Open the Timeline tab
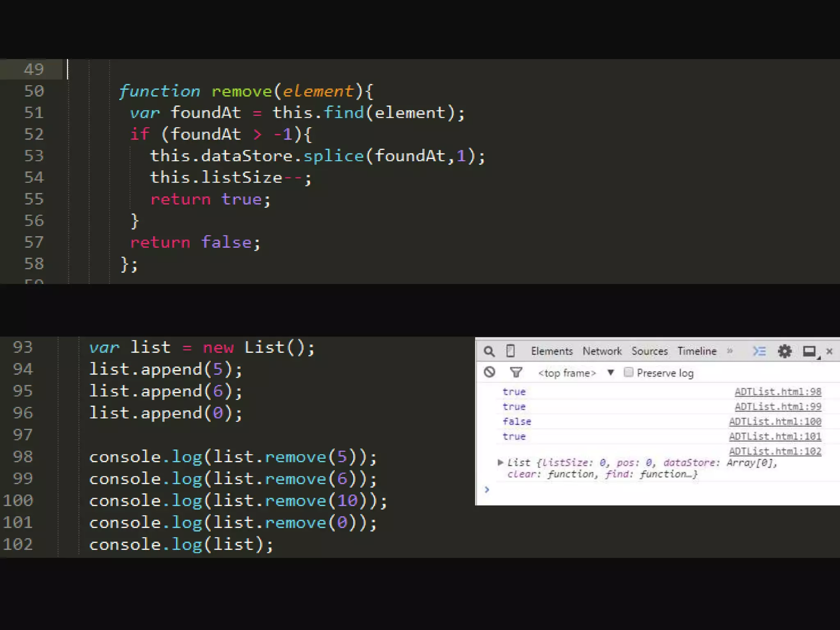Screen dimensions: 840x630 point(697,352)
